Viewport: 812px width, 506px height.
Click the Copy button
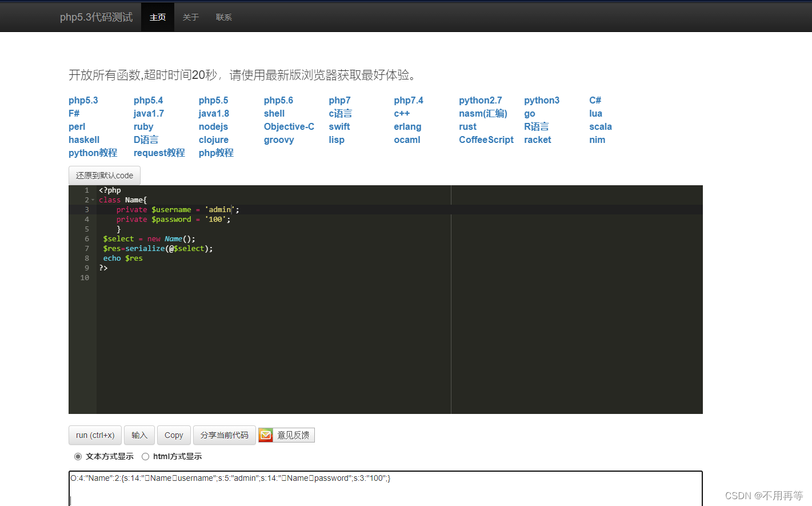pos(174,435)
